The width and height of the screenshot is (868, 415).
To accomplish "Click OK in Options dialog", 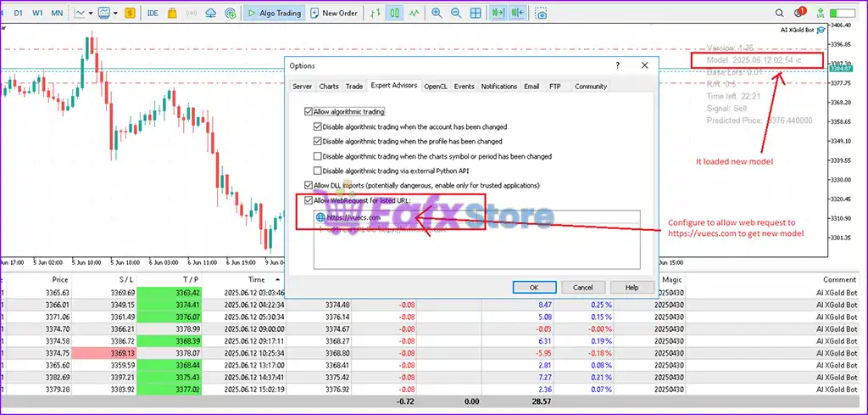I will click(x=534, y=288).
